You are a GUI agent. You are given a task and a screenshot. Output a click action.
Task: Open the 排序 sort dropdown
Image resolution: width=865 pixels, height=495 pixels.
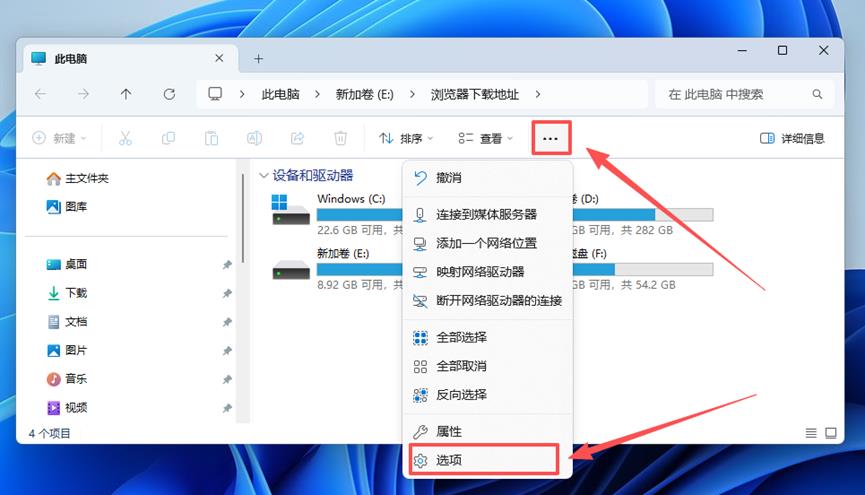[406, 138]
